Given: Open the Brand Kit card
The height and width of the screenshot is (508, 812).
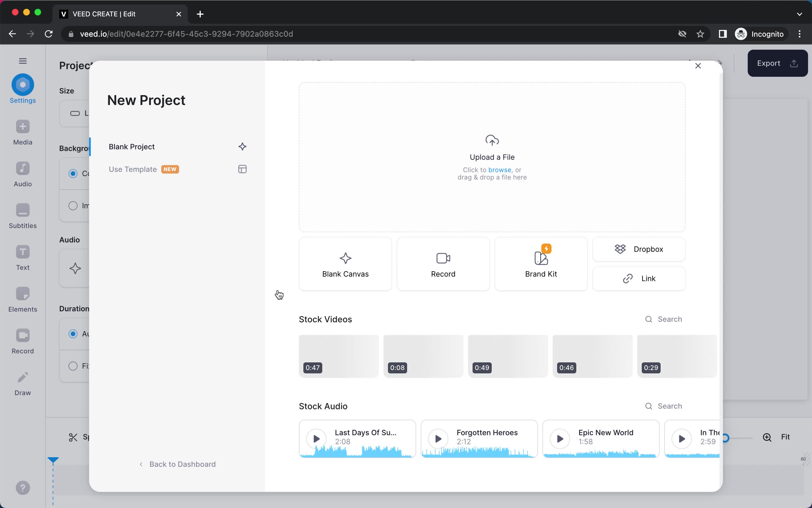Looking at the screenshot, I should tap(541, 264).
